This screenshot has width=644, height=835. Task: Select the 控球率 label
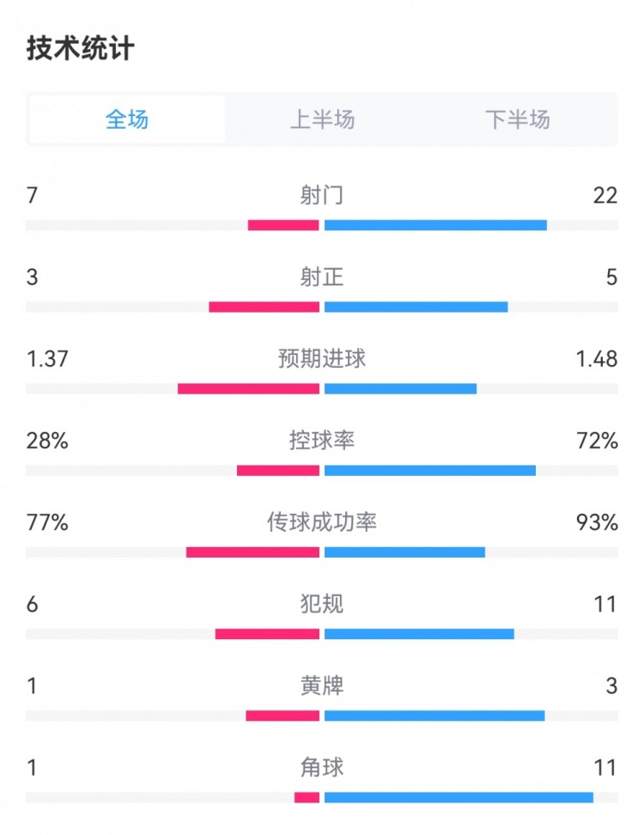pos(322,441)
